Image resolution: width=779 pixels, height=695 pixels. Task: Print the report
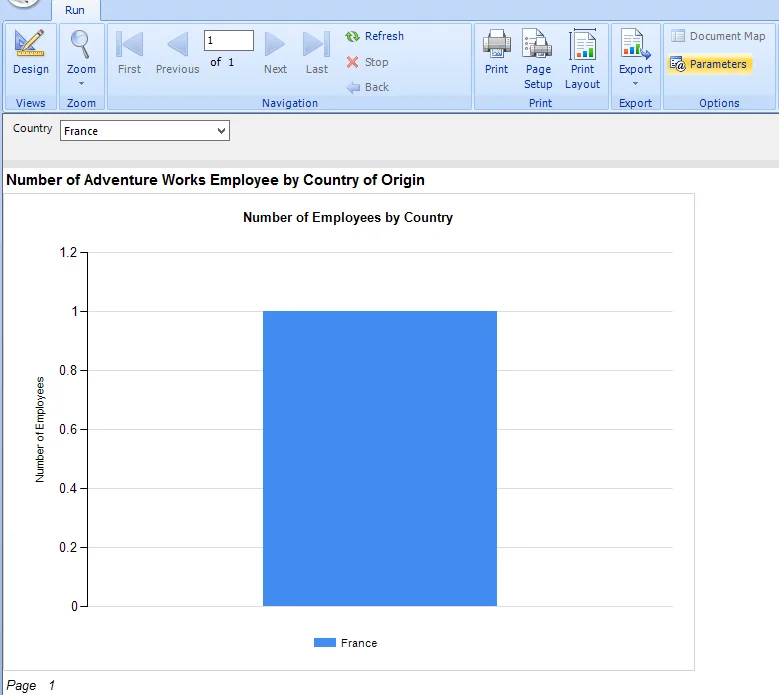click(496, 52)
